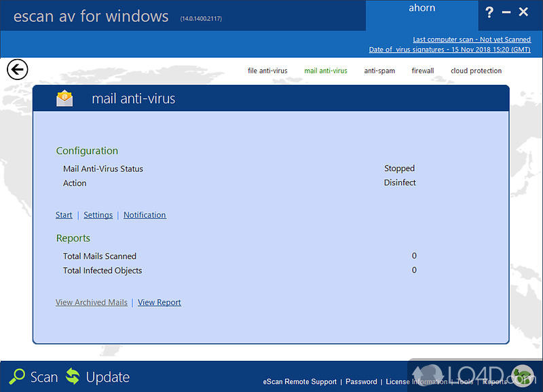Click the 'Action' label
Screen dimensions: 543x392
pyautogui.click(x=75, y=183)
